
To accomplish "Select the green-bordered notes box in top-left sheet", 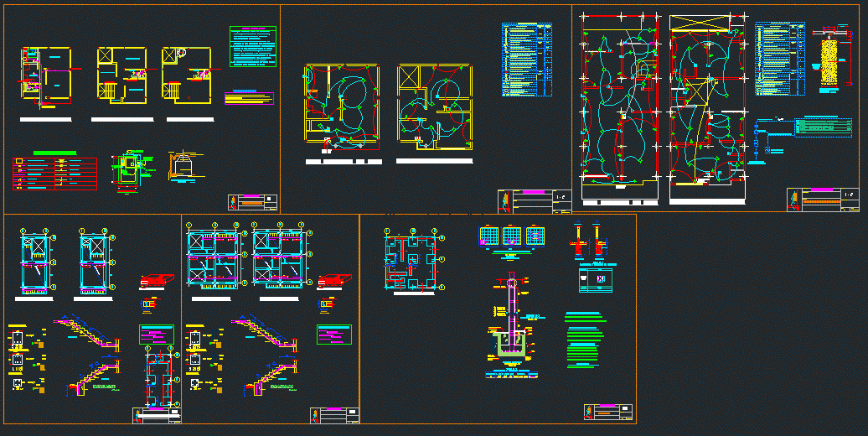I will (x=252, y=46).
